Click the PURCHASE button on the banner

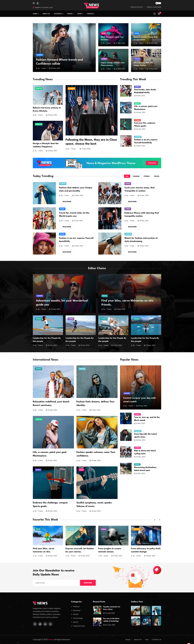tap(152, 163)
